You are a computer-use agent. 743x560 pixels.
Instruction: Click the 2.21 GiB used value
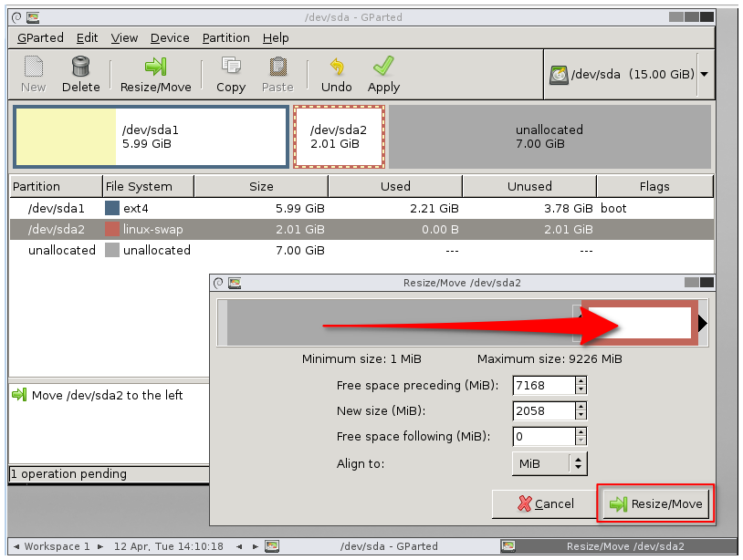point(434,208)
